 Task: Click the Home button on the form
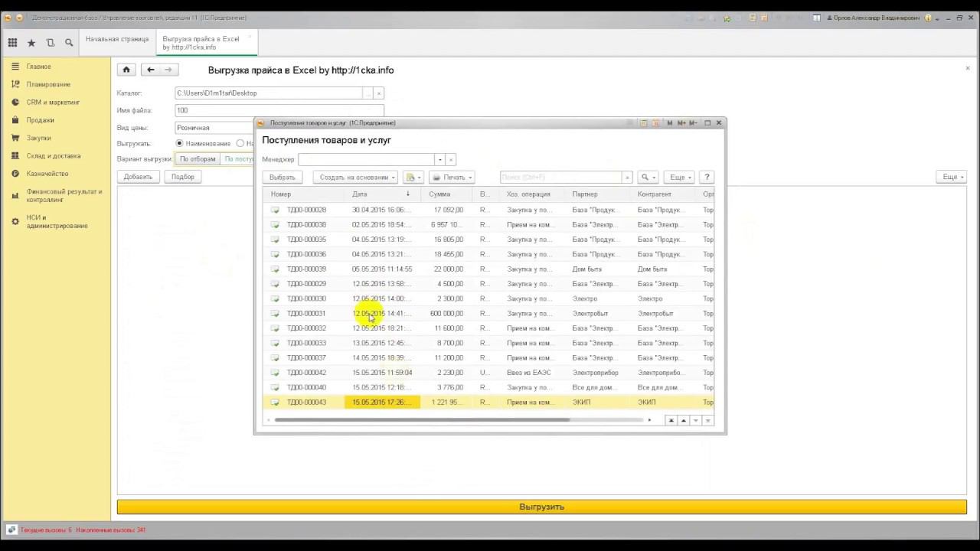(126, 70)
